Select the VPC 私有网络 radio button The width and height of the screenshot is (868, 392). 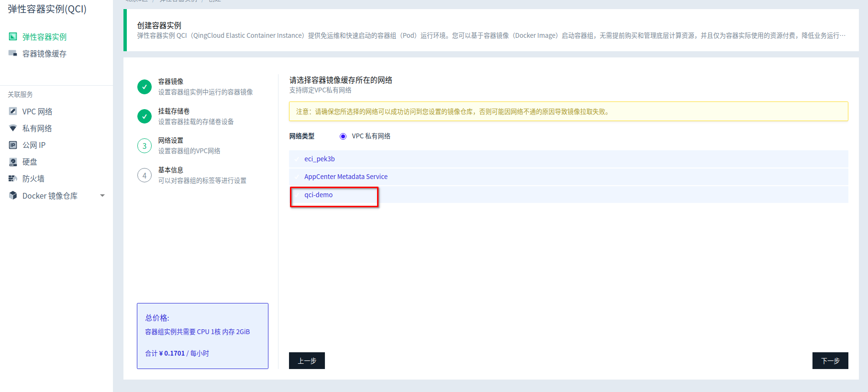[x=343, y=136]
